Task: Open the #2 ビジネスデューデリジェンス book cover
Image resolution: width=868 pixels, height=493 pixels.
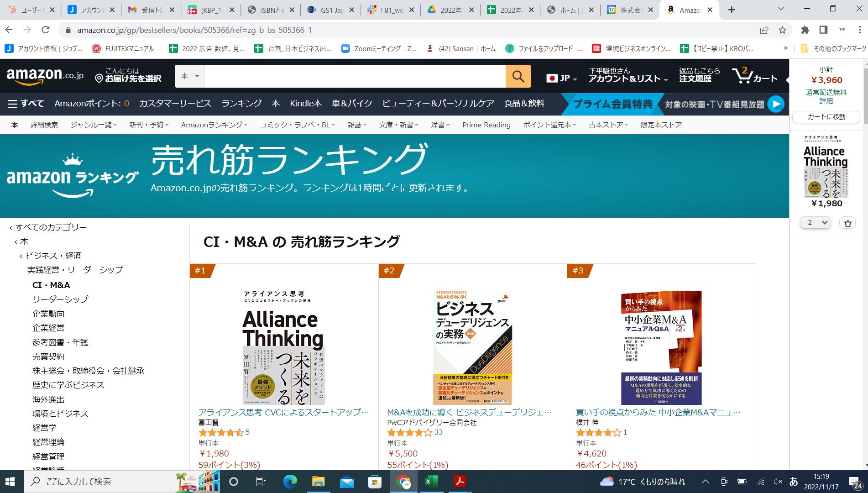Action: coord(472,347)
